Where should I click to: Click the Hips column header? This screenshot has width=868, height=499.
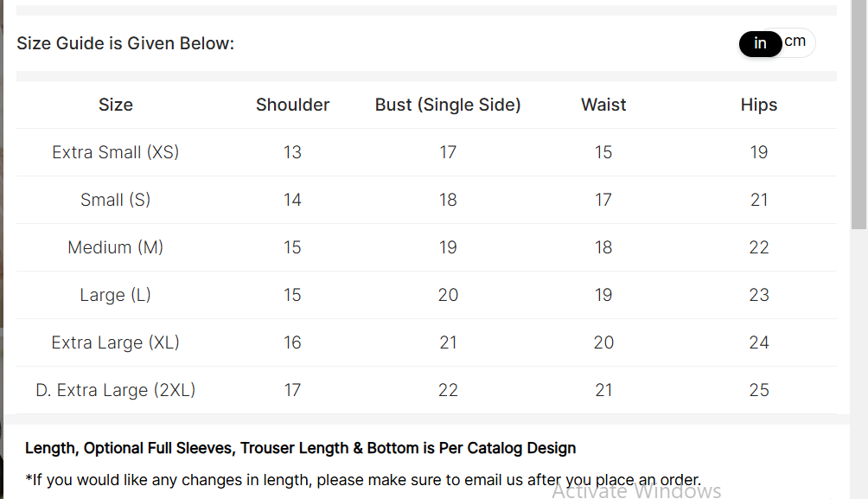(x=759, y=105)
